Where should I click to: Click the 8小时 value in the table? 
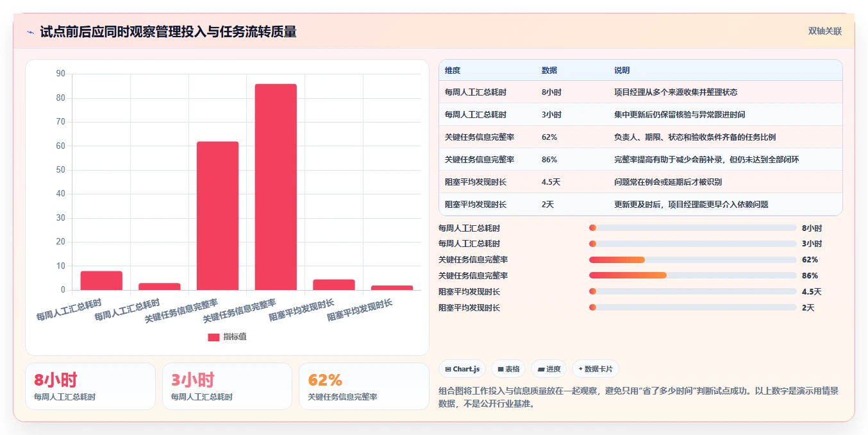pos(551,92)
